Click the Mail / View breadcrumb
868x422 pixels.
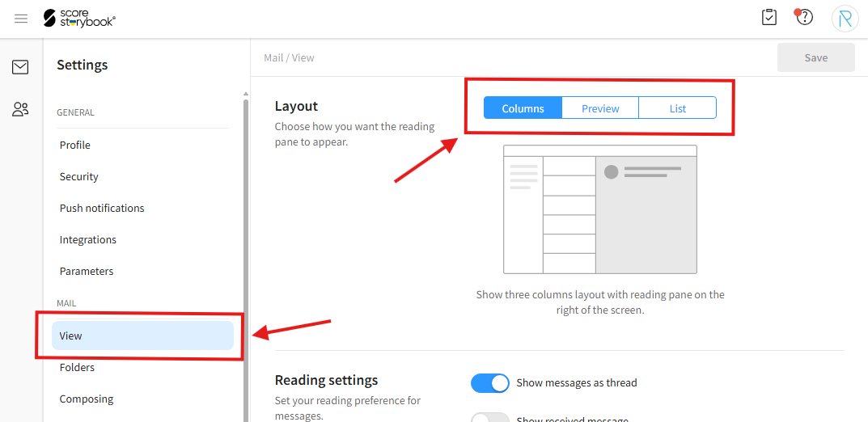(289, 57)
